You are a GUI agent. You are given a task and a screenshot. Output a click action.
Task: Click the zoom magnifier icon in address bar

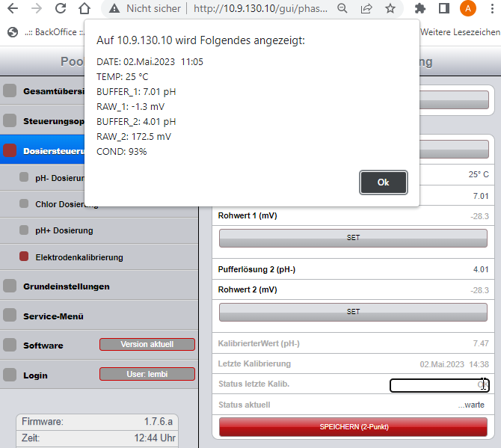click(x=342, y=9)
